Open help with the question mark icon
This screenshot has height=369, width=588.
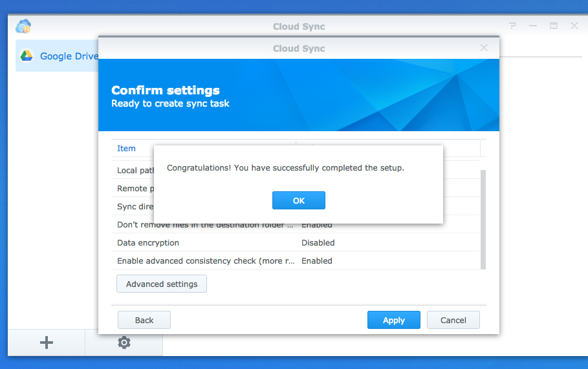click(x=512, y=26)
